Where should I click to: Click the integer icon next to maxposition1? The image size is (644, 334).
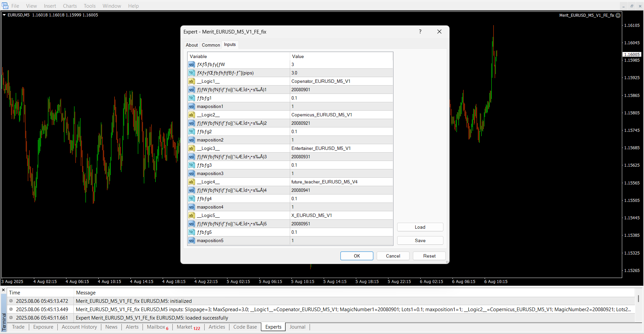(191, 106)
